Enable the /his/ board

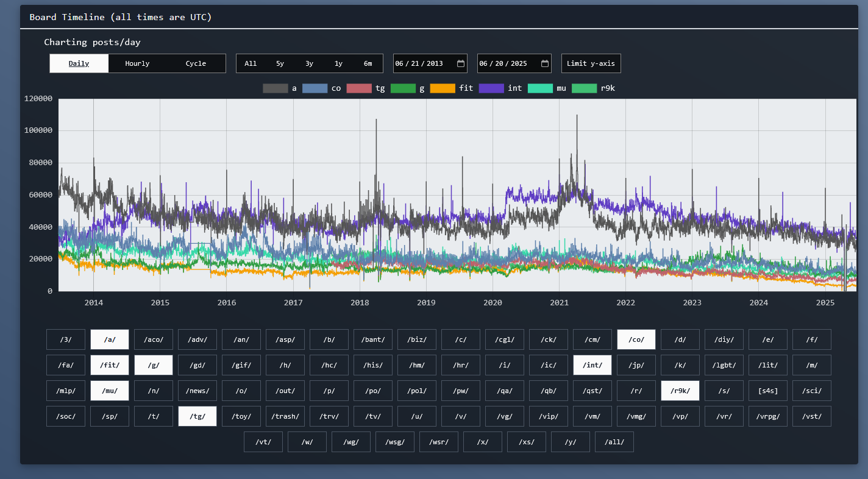373,365
